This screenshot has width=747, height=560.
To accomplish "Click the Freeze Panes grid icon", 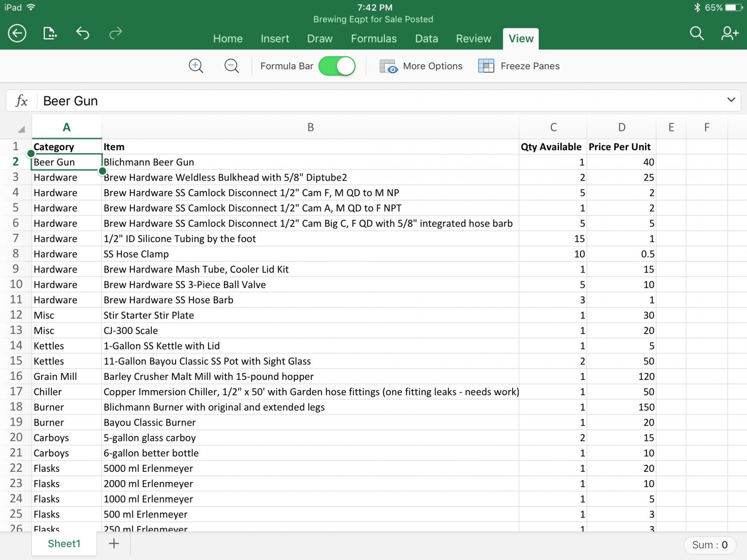I will (x=486, y=66).
